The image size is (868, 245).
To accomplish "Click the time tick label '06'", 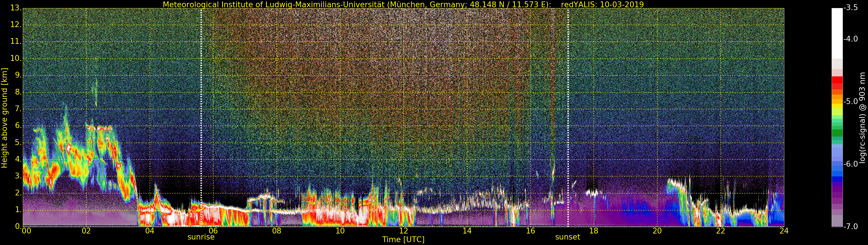I will [x=213, y=231].
